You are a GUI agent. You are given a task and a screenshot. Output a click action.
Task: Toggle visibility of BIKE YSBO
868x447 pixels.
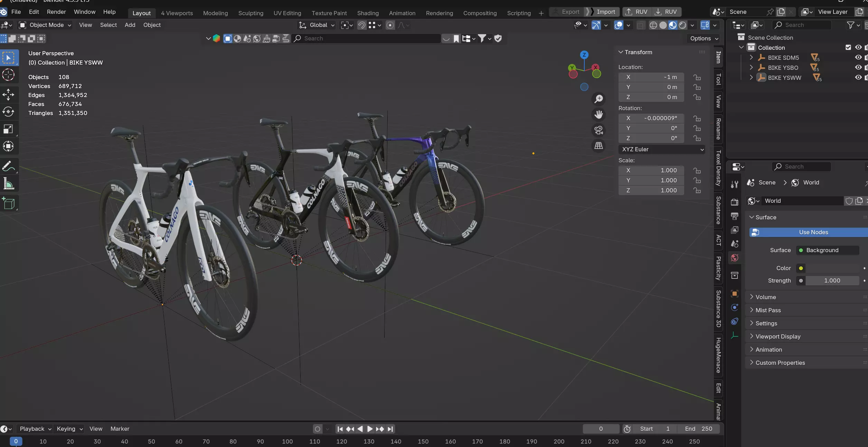tap(858, 67)
